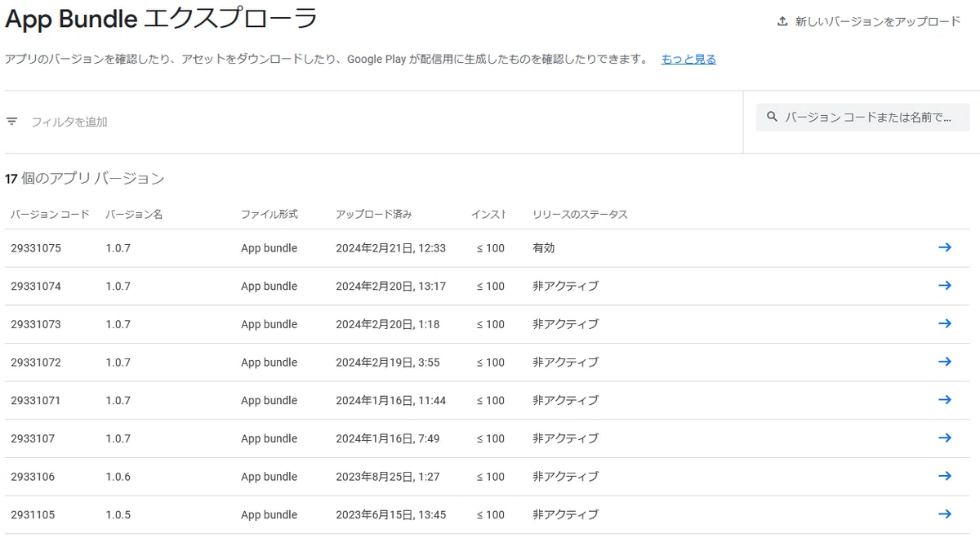
Task: Click 新しいバージョンをアップロード button
Action: tap(869, 21)
